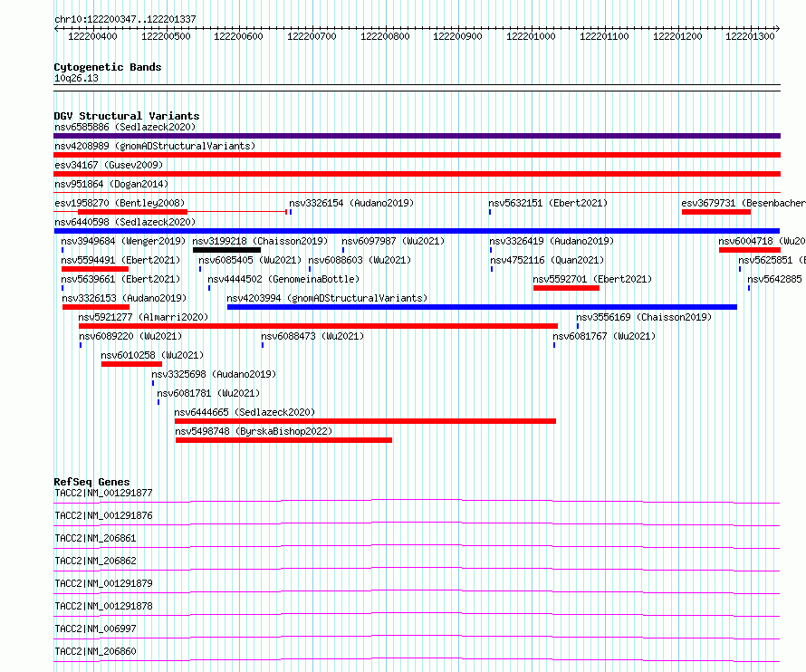
Task: Click the DGV Structural Variants track title
Action: [x=127, y=116]
